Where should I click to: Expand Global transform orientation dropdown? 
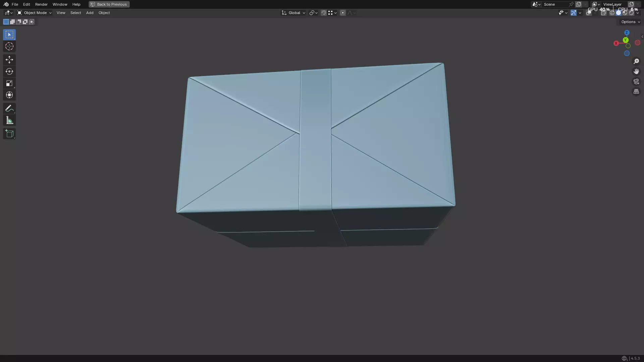pos(293,13)
